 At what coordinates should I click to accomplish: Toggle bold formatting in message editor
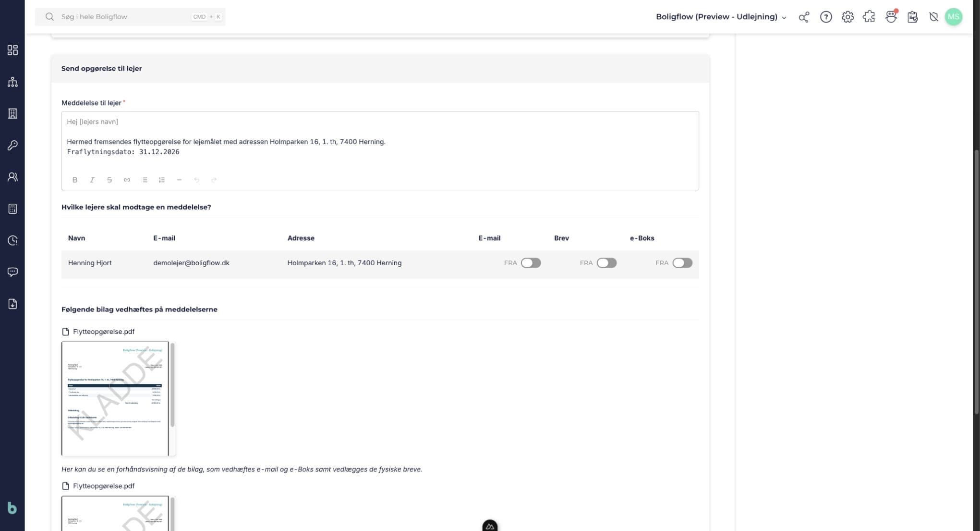(x=74, y=180)
